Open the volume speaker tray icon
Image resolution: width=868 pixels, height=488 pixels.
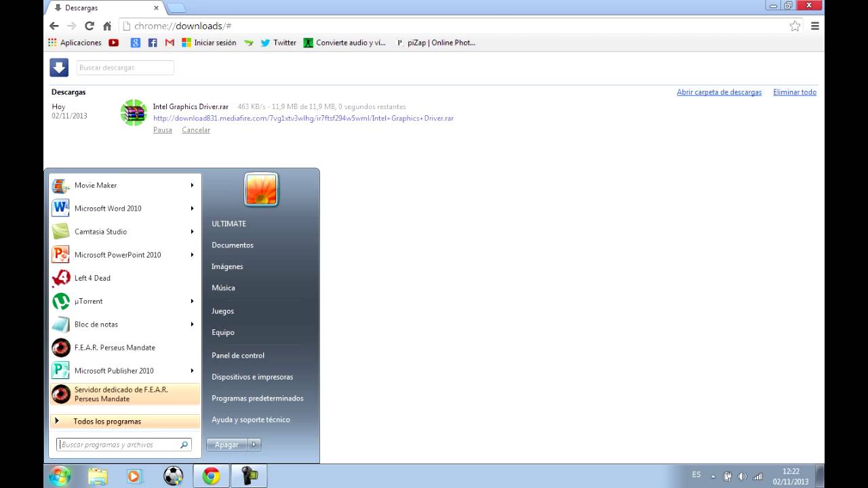click(743, 476)
